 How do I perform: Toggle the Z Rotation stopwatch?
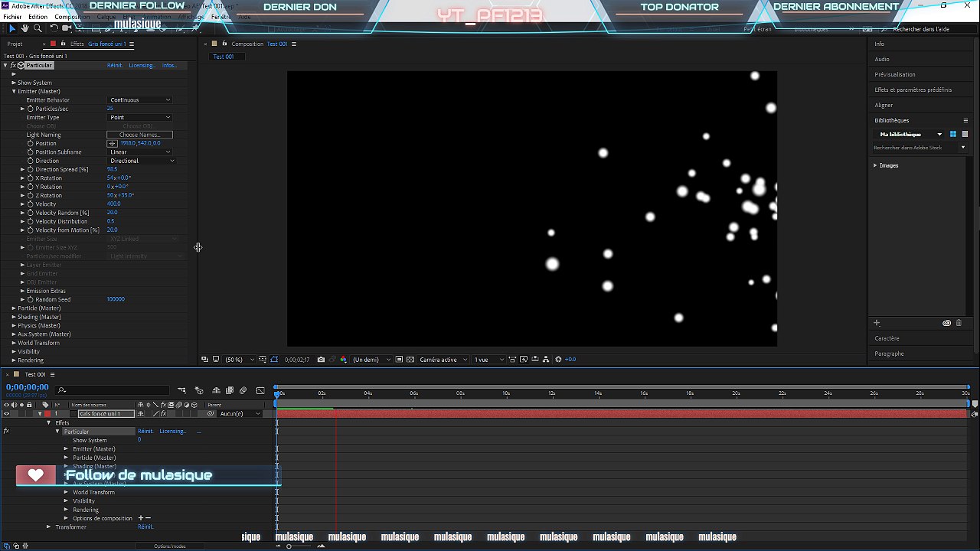coord(31,195)
